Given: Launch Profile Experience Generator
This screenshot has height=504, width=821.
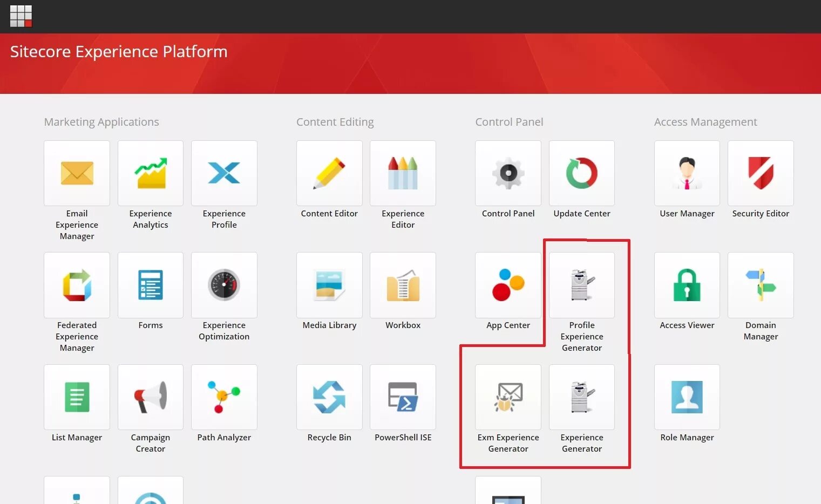Looking at the screenshot, I should click(x=582, y=285).
